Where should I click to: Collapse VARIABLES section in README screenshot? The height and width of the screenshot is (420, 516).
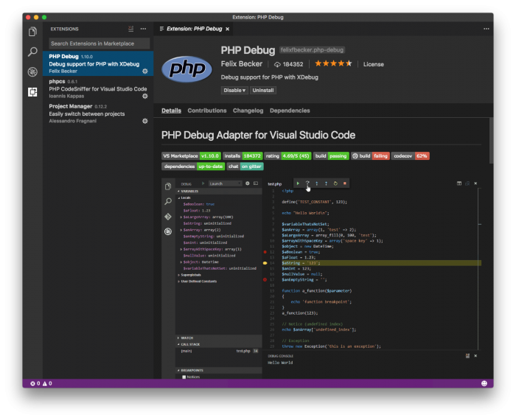tap(178, 191)
